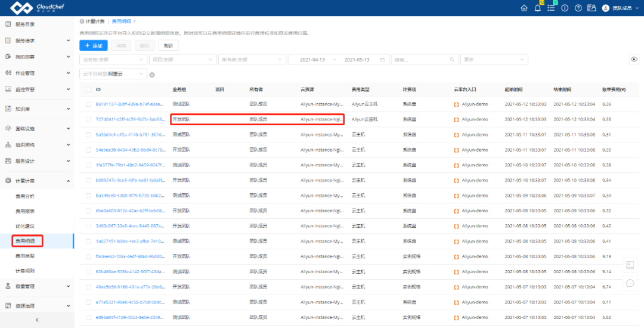This screenshot has width=644, height=328.
Task: Tick the checkbox for row e896a95f
Action: (88, 317)
